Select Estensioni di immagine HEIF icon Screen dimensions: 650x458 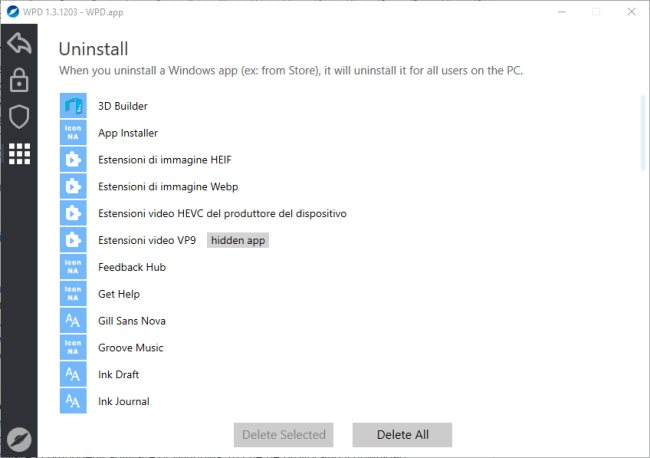73,160
